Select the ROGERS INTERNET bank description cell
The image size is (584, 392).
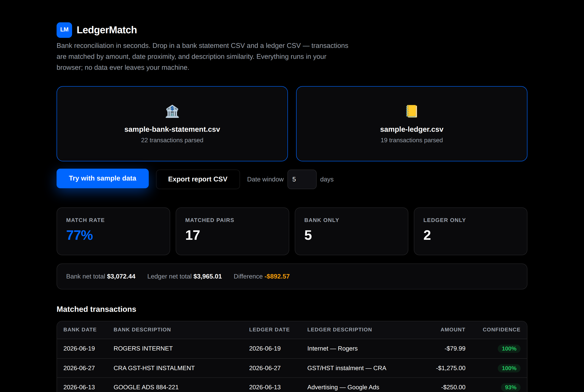coord(143,348)
